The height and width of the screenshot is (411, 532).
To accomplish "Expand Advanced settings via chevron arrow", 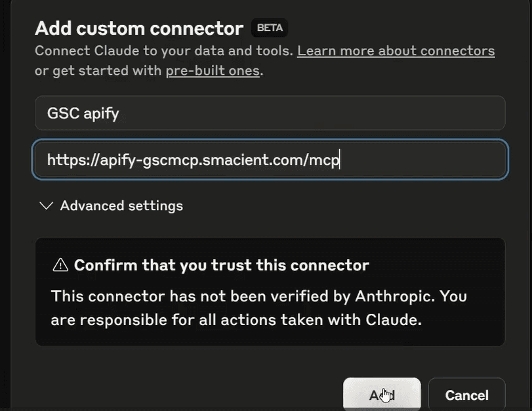I will coord(46,205).
